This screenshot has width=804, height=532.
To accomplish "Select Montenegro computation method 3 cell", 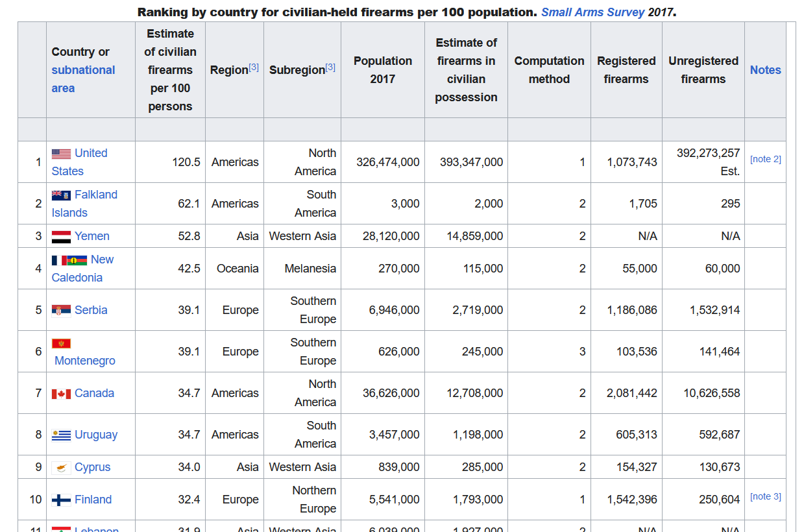I will [x=549, y=352].
